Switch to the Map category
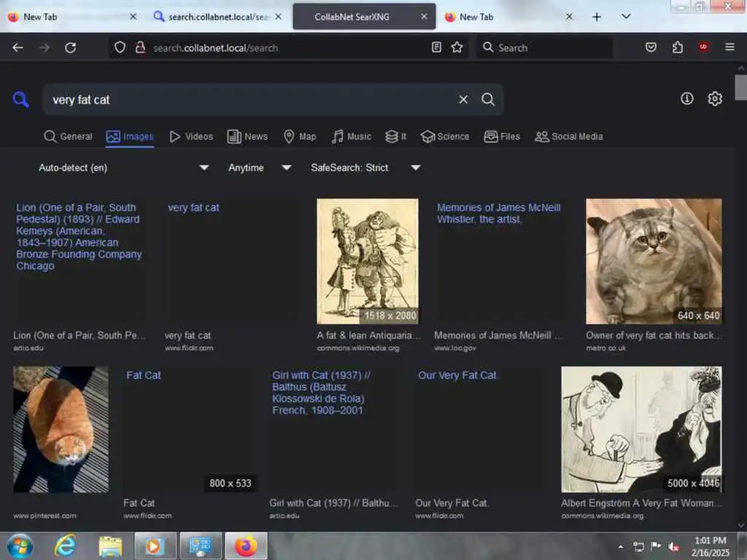Viewport: 747px width, 560px height. 300,136
